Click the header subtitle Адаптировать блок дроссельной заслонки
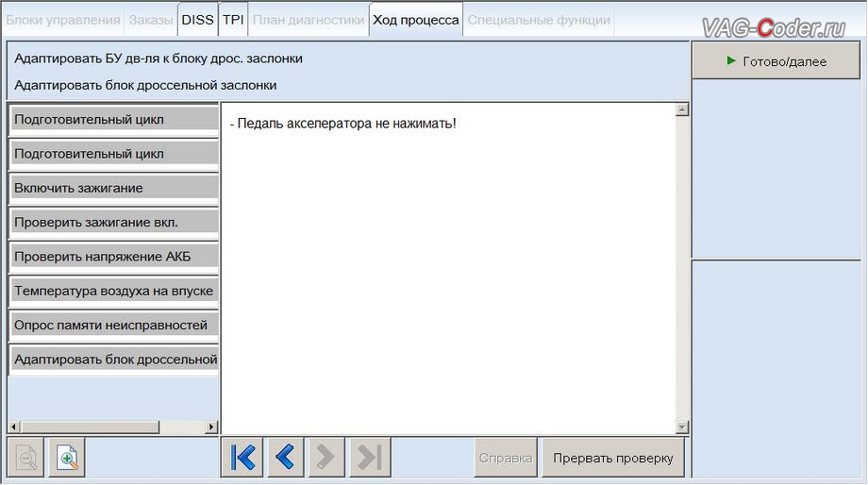868x485 pixels. 145,86
